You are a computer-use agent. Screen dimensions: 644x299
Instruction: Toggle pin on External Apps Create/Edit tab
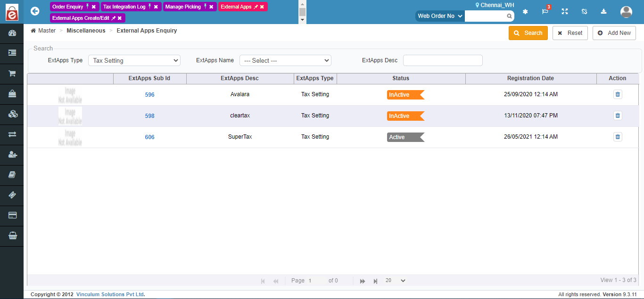pos(113,18)
